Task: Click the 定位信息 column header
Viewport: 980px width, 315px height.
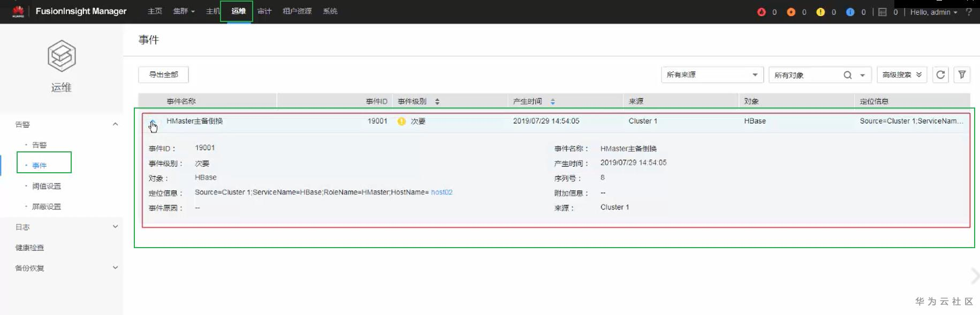Action: [874, 101]
